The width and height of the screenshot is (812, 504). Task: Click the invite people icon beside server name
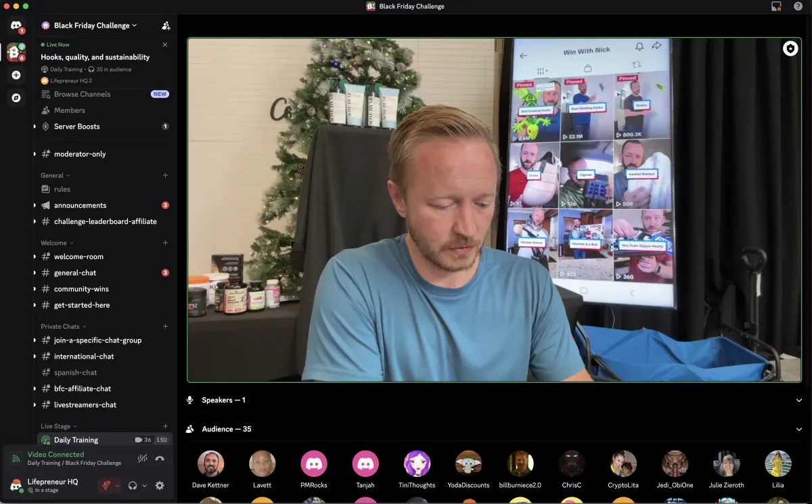(166, 26)
